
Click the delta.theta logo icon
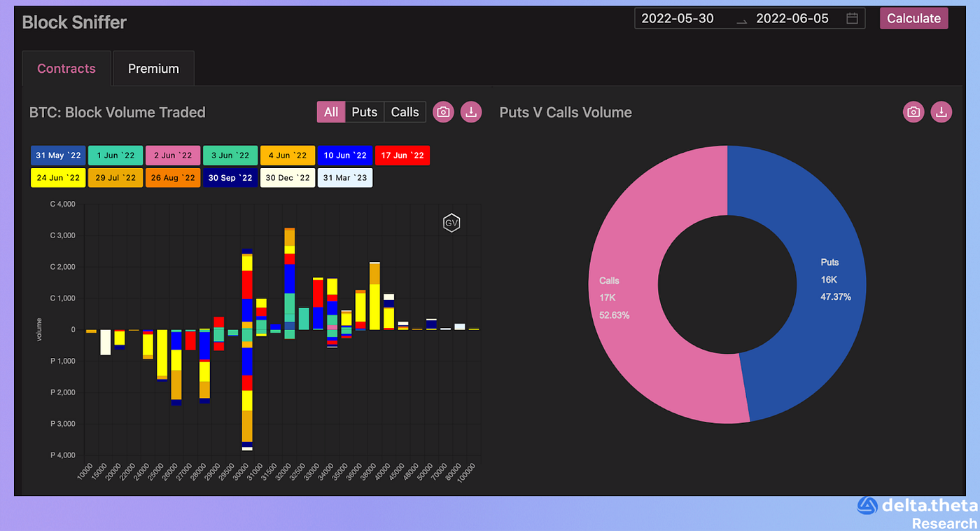tap(867, 506)
